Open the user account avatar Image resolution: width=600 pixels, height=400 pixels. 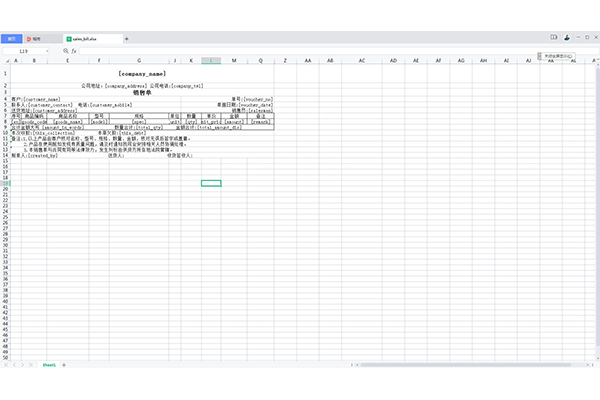tap(567, 37)
